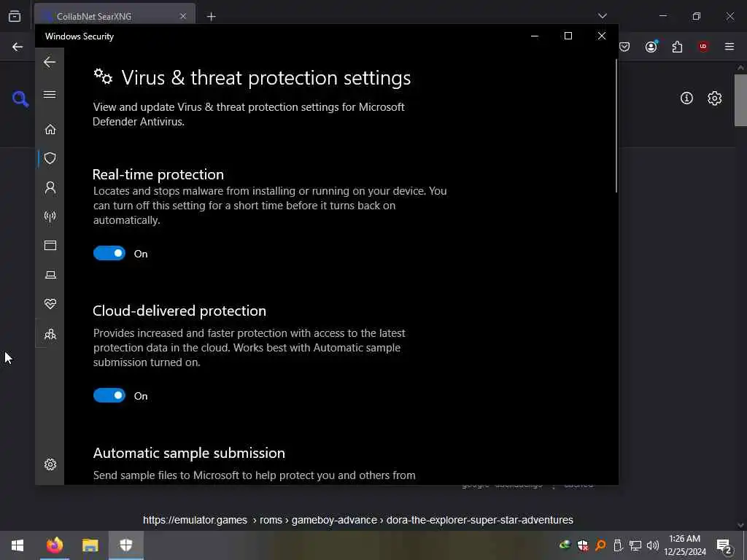
Task: Open Account protection person icon
Action: (50, 187)
